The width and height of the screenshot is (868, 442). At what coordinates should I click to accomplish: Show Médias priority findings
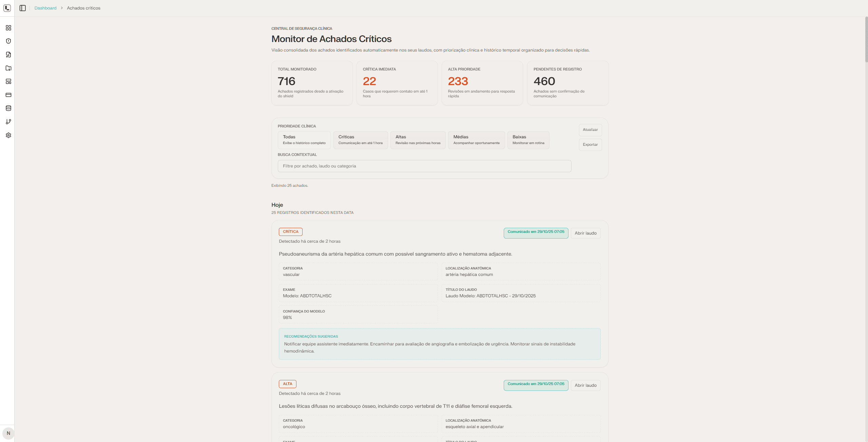click(476, 140)
